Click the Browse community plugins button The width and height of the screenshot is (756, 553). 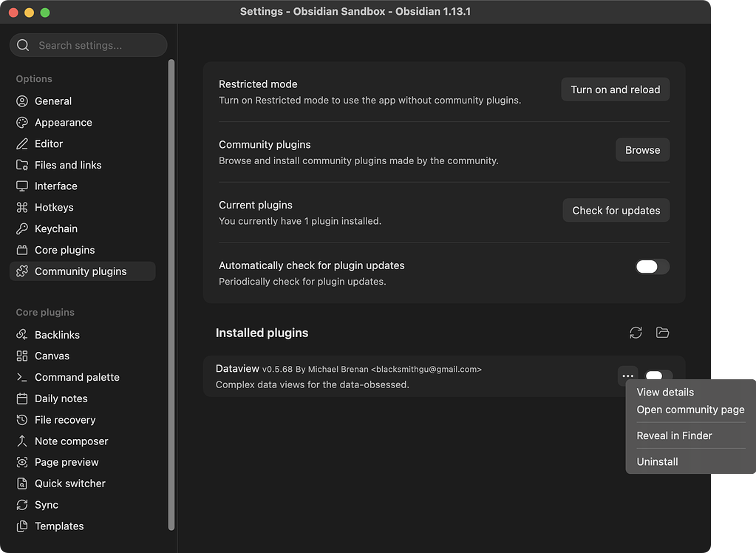tap(642, 150)
